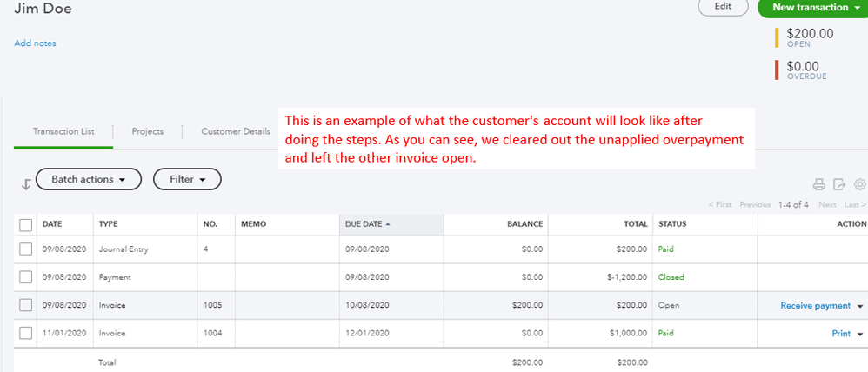Open the Filter dropdown
Screen dimensions: 868x372
[187, 180]
